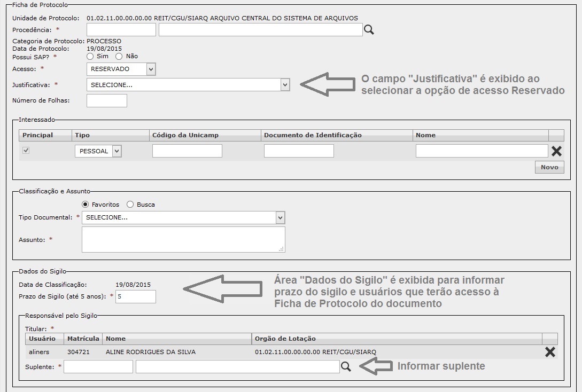Image resolution: width=582 pixels, height=392 pixels.
Task: Click the user name aliners cell
Action: point(39,352)
